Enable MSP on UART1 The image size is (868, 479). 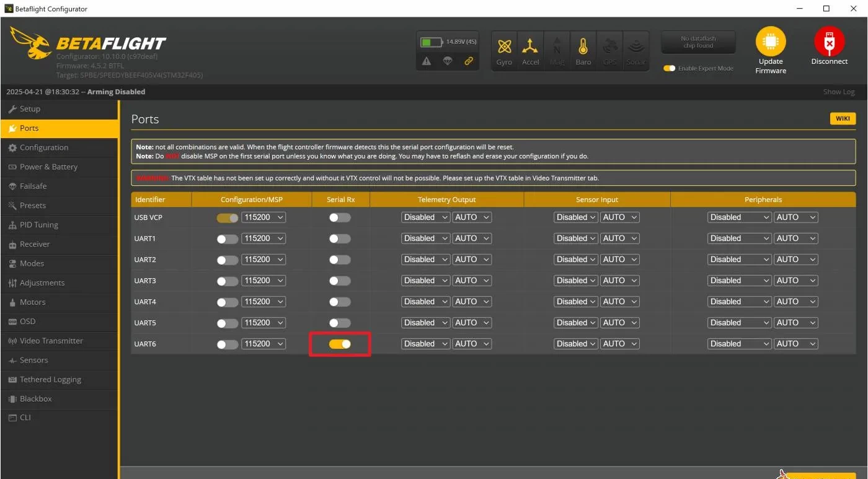point(228,239)
